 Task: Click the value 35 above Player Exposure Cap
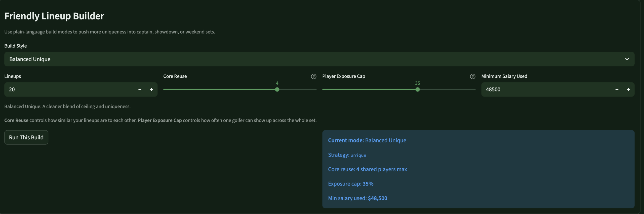[418, 83]
